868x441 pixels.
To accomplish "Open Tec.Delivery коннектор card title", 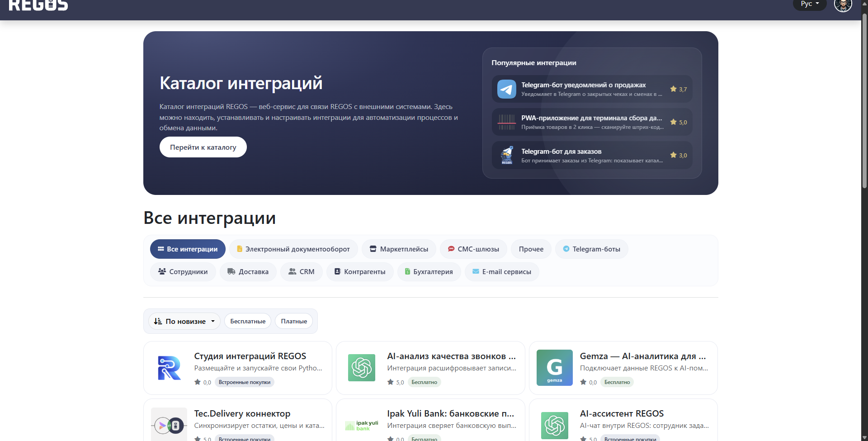I will coord(242,413).
